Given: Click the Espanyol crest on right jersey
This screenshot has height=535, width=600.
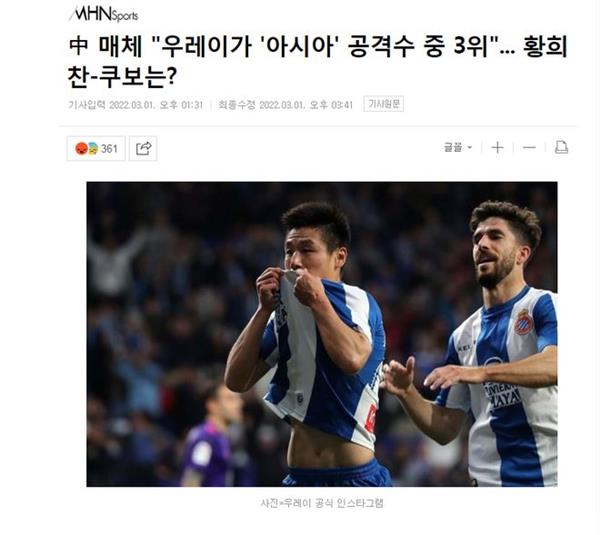Looking at the screenshot, I should (523, 322).
